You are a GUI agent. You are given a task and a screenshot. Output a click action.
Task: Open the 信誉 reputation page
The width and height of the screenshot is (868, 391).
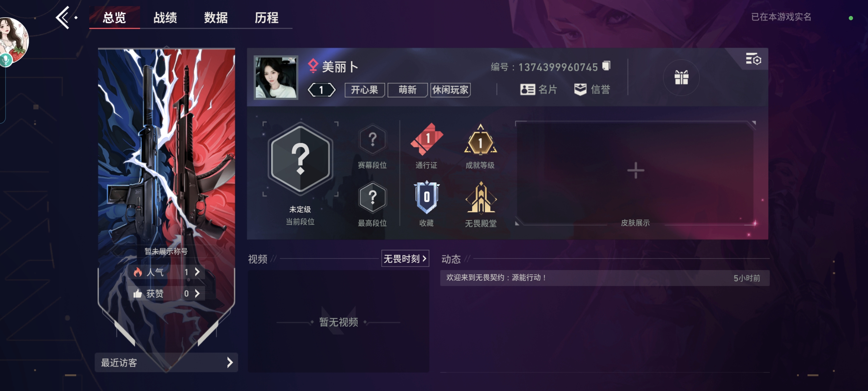point(592,89)
